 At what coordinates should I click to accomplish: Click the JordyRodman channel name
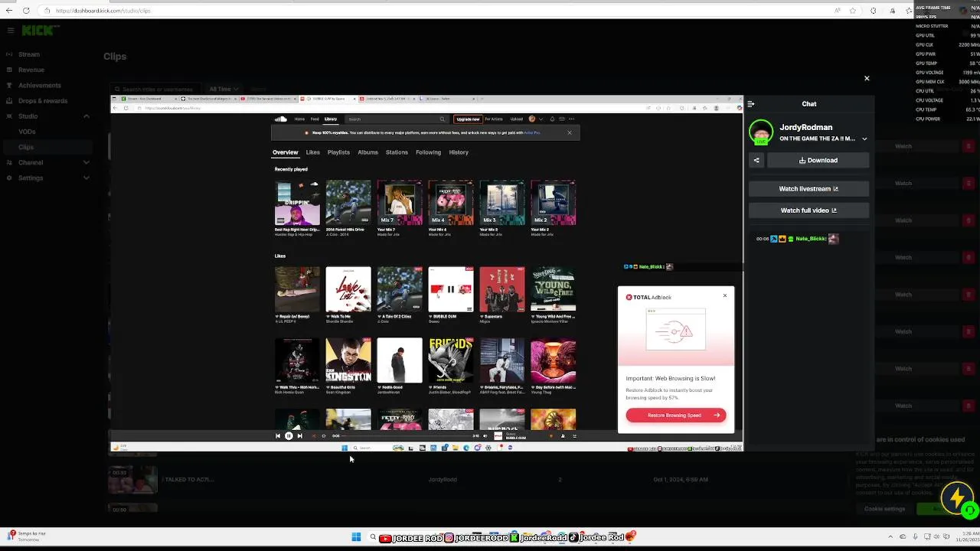(x=806, y=127)
